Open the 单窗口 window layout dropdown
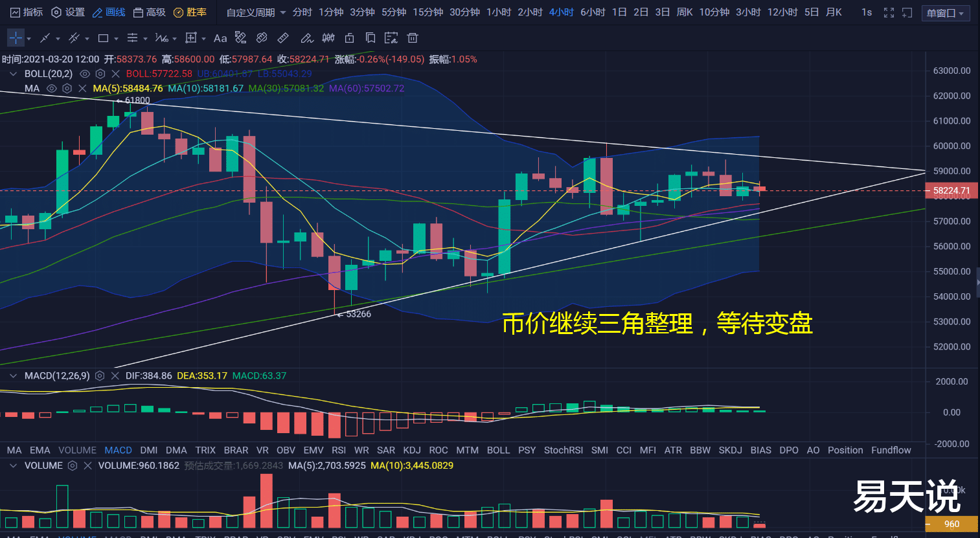 coord(946,13)
